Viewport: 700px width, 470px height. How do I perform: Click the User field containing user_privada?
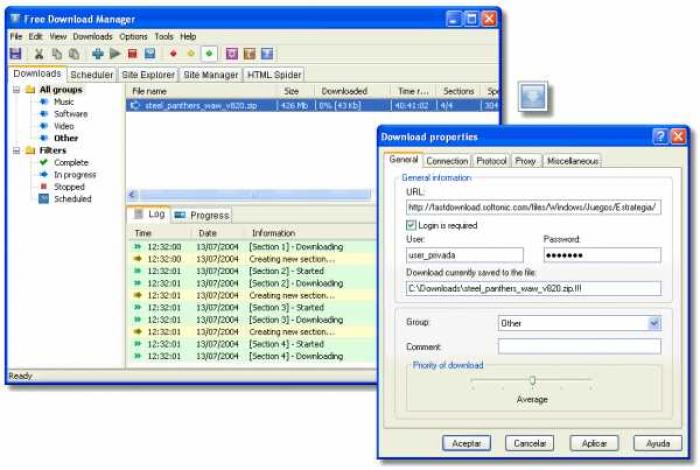pos(465,255)
